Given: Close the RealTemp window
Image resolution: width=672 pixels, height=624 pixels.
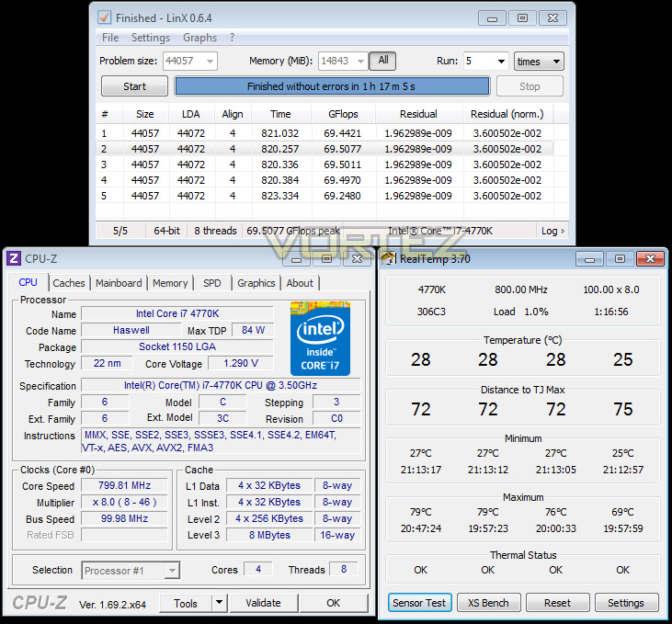Looking at the screenshot, I should [650, 259].
